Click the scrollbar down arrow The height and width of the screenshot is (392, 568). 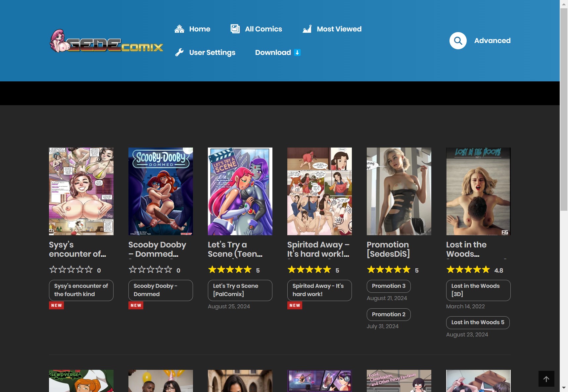(x=564, y=388)
